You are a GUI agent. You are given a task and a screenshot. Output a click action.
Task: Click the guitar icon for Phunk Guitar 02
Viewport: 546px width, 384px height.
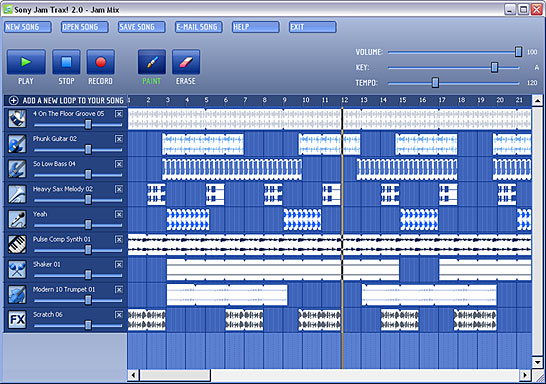(x=17, y=144)
